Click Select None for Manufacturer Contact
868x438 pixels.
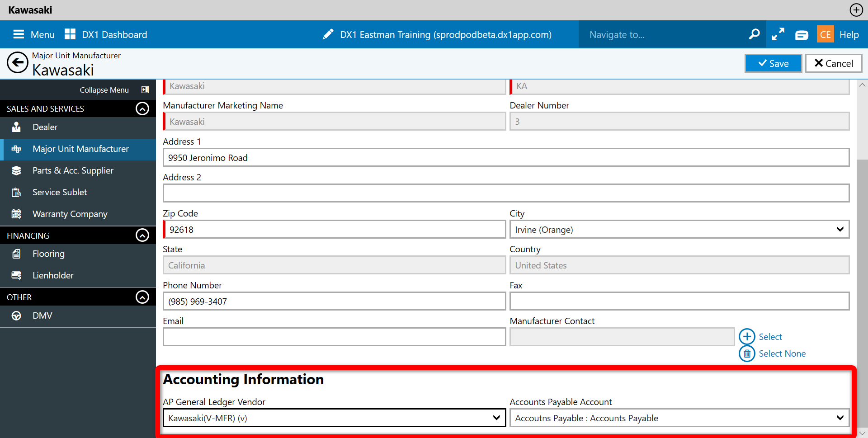coord(782,353)
